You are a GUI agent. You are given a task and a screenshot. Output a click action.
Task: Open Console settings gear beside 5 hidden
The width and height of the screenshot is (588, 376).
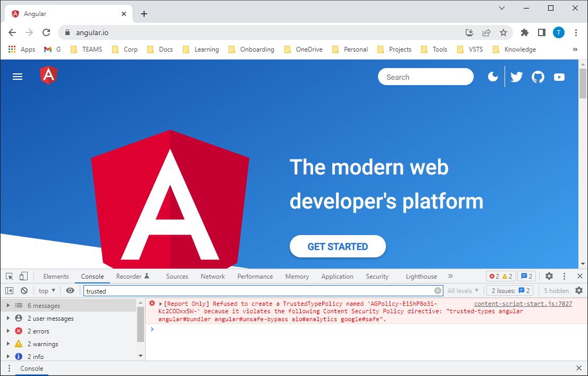pyautogui.click(x=579, y=290)
